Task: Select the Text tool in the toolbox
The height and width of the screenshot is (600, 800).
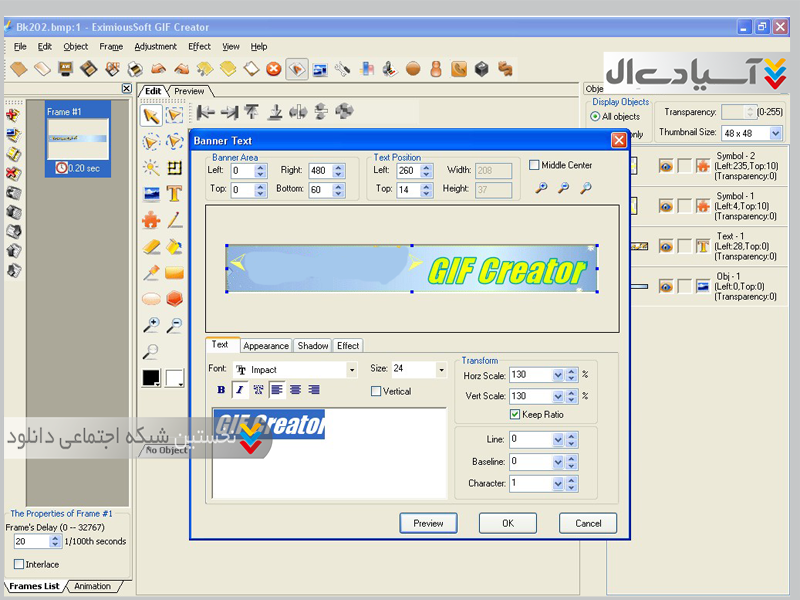Action: point(175,194)
